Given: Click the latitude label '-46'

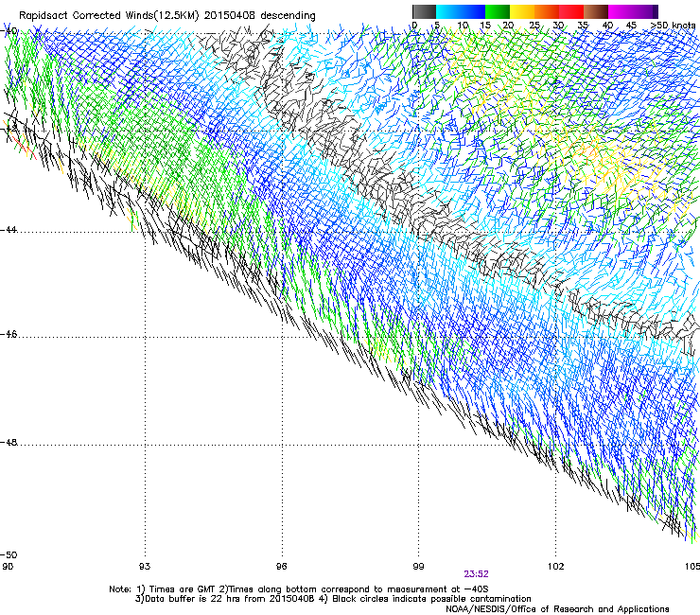Looking at the screenshot, I should click(x=9, y=334).
